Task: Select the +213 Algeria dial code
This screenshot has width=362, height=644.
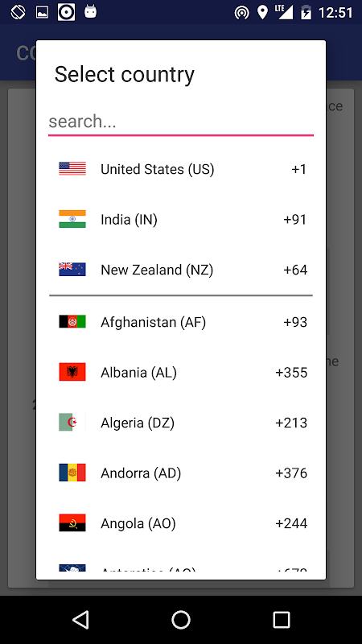Action: [291, 423]
